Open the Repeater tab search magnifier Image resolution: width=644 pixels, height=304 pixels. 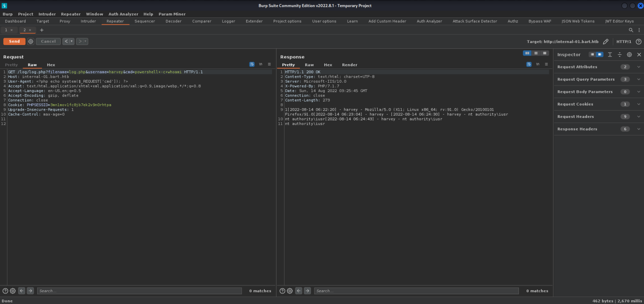[631, 30]
